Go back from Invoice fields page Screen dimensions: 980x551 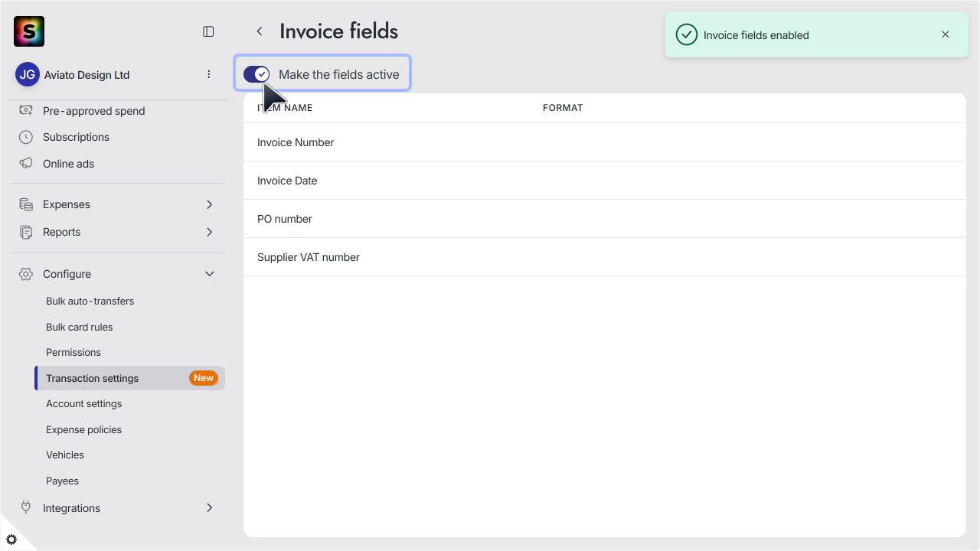click(260, 31)
